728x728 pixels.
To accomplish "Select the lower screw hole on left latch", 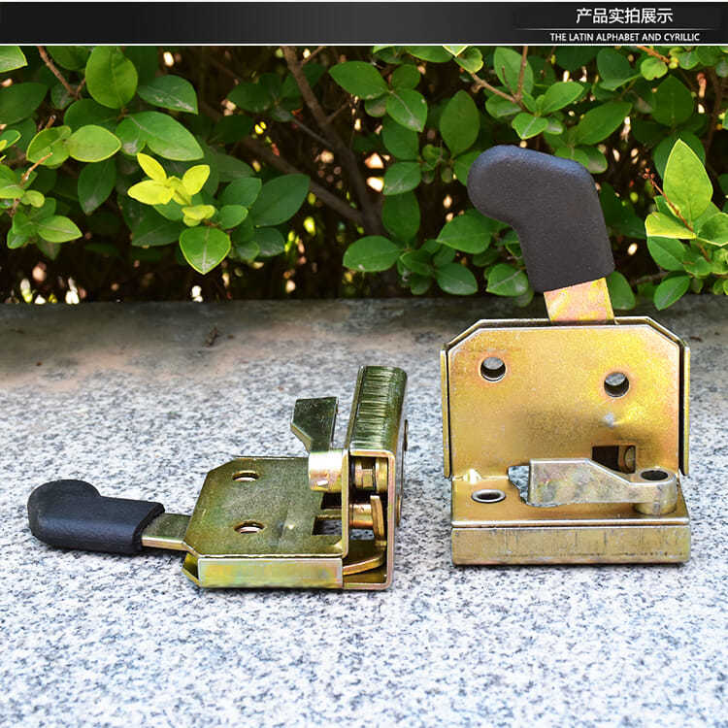I will 250,527.
